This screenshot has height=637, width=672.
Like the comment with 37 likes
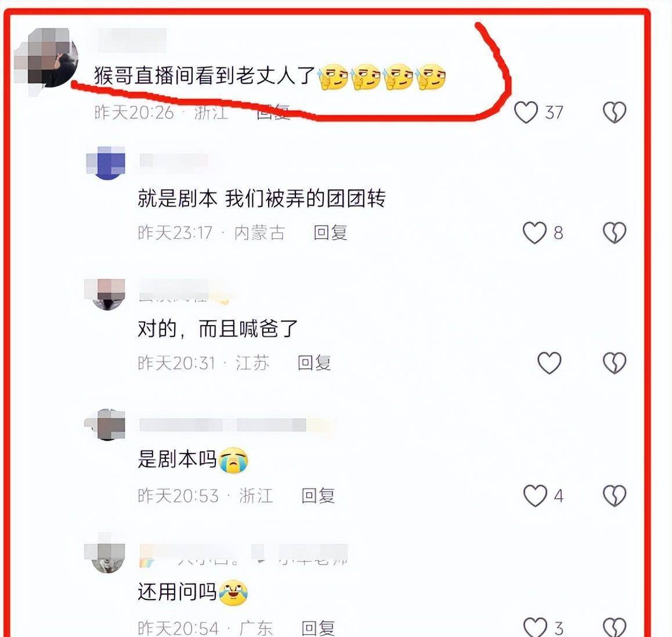pyautogui.click(x=526, y=113)
